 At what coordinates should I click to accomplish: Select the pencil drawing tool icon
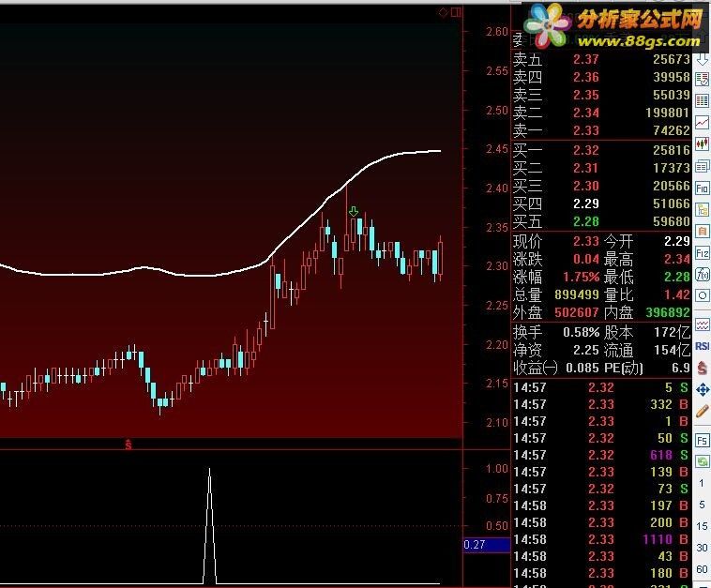coord(702,411)
